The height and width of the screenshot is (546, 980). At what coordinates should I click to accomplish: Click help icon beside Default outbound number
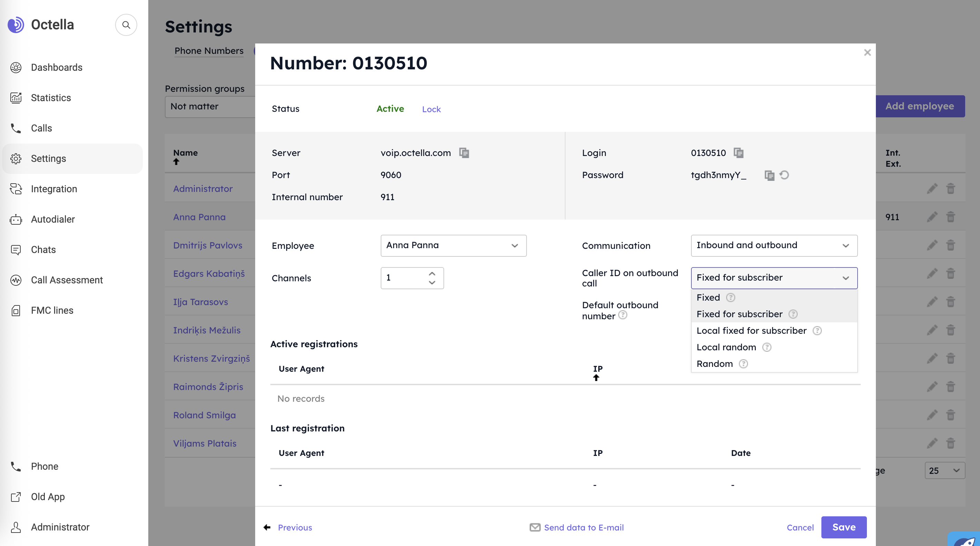pyautogui.click(x=623, y=315)
